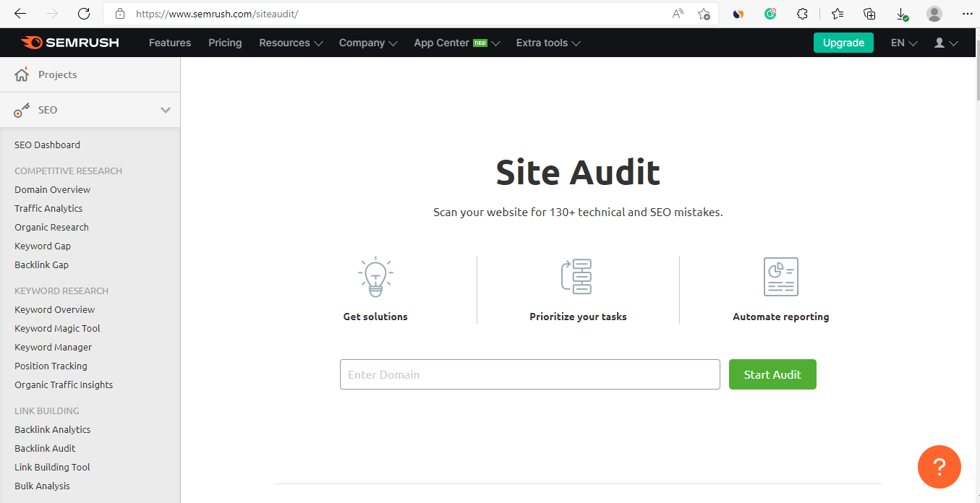Collapse the SEO sidebar section chevron
980x503 pixels.
166,110
